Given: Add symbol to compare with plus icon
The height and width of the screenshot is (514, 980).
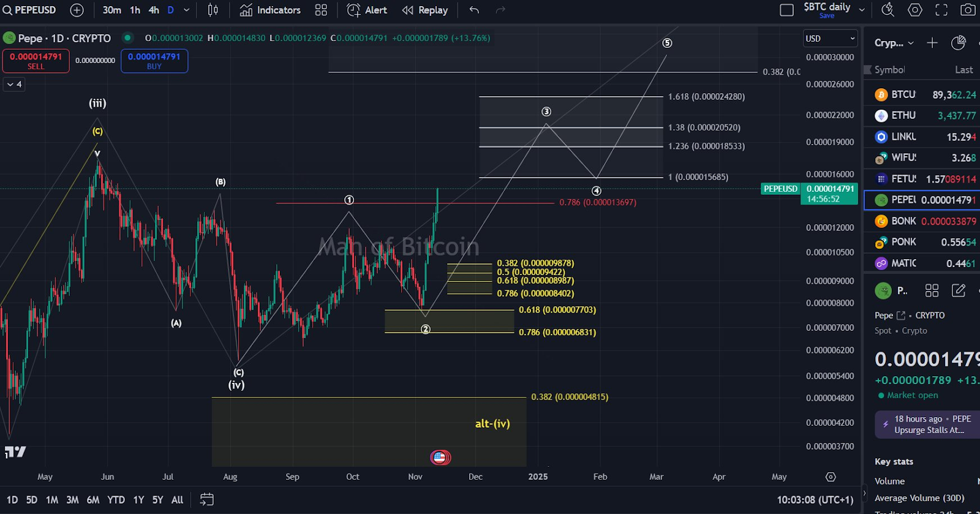Looking at the screenshot, I should [77, 10].
